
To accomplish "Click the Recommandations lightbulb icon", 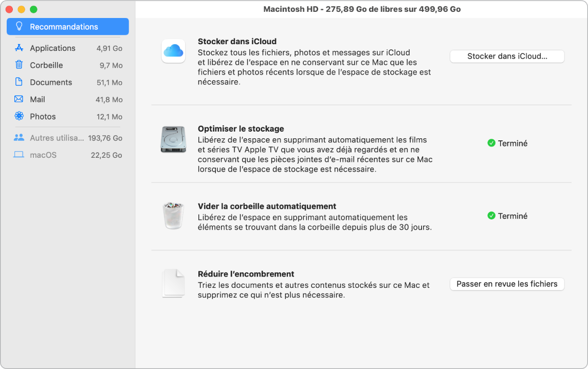I will coord(19,26).
